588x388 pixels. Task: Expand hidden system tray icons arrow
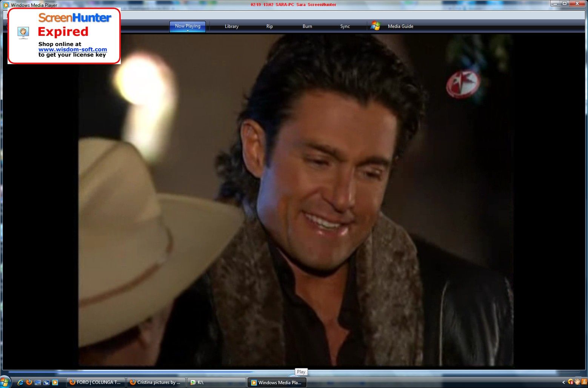click(564, 382)
